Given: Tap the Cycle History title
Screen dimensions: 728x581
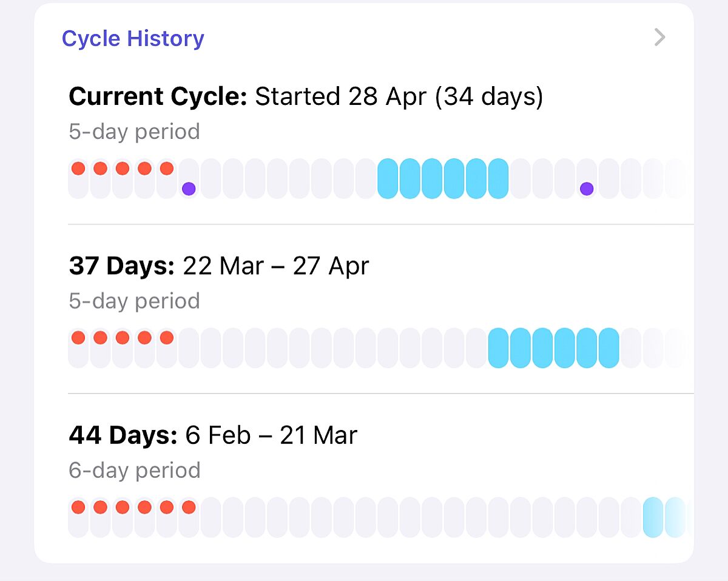Looking at the screenshot, I should pos(133,38).
